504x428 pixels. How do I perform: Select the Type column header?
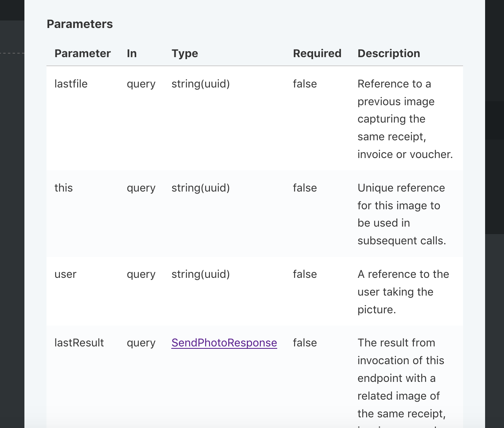tap(185, 53)
